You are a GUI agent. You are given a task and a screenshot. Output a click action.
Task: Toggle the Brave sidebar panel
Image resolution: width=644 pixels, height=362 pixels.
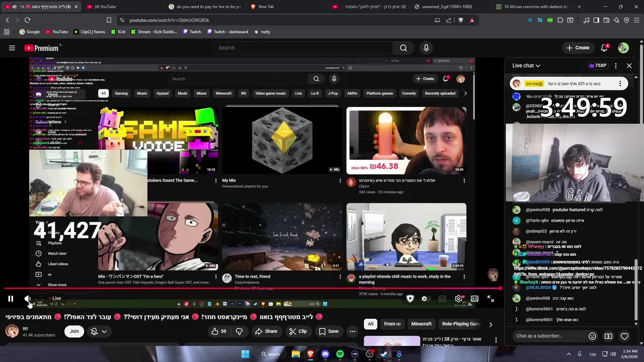pyautogui.click(x=596, y=20)
